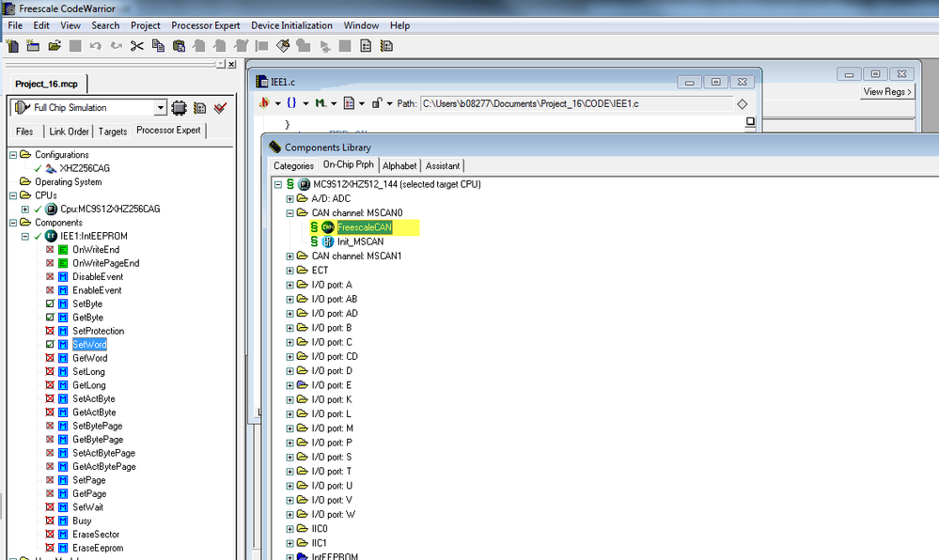Viewport: 939px width, 560px height.
Task: Collapse the Configurations tree node
Action: pos(13,154)
